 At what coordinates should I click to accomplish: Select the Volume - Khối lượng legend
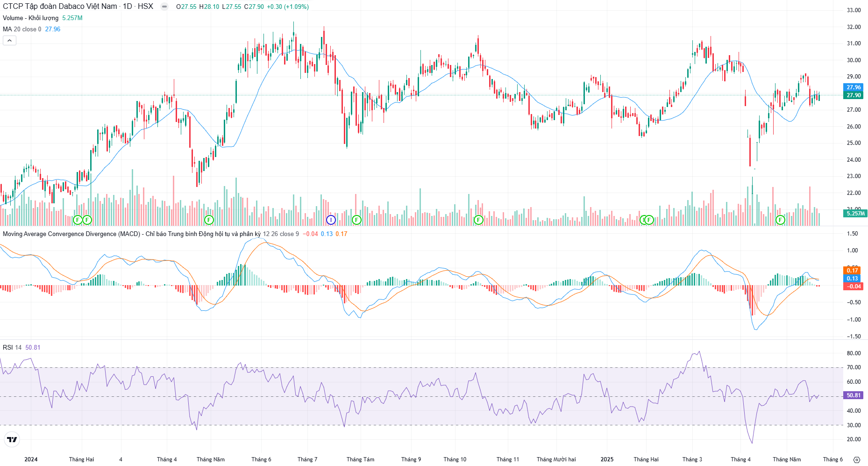[x=31, y=18]
